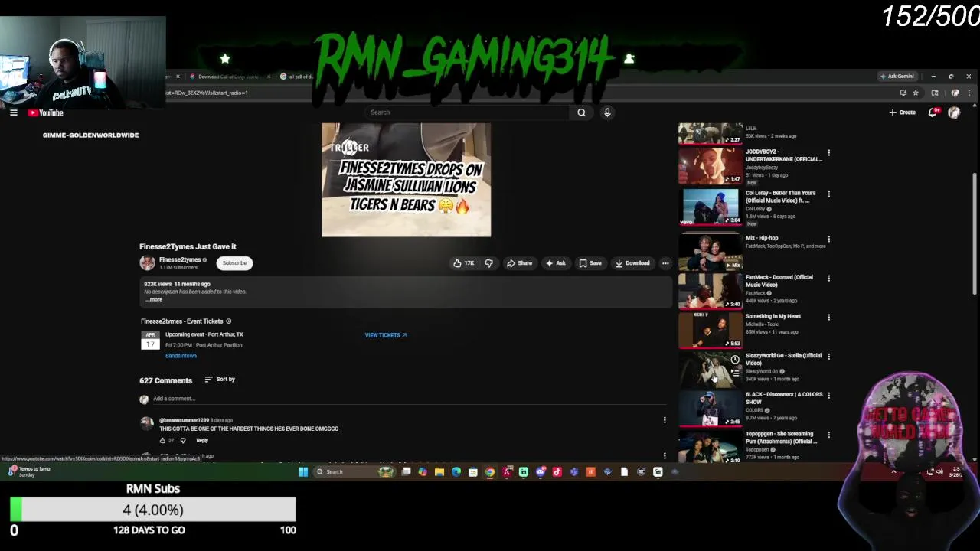Open the YouTube guide hamburger menu
Image resolution: width=980 pixels, height=551 pixels.
point(14,112)
